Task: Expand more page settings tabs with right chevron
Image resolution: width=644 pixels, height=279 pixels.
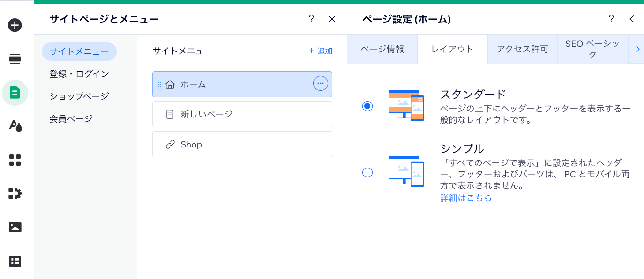Action: click(x=637, y=49)
